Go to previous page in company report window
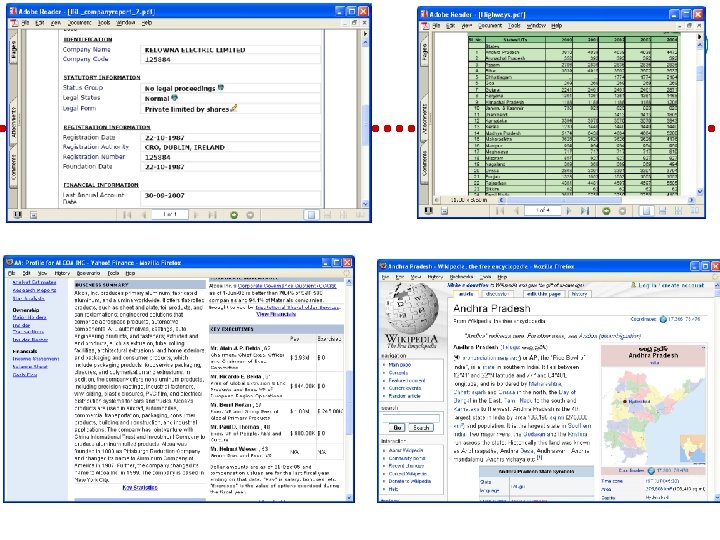This screenshot has width=720, height=540. point(144,215)
